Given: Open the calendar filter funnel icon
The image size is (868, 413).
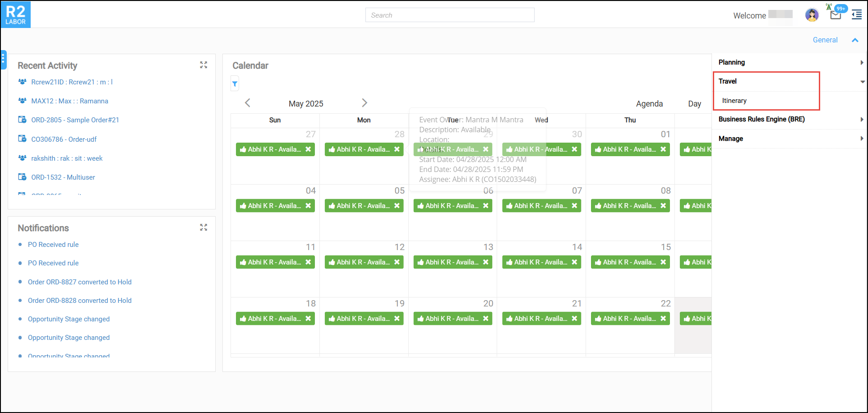Looking at the screenshot, I should [235, 84].
